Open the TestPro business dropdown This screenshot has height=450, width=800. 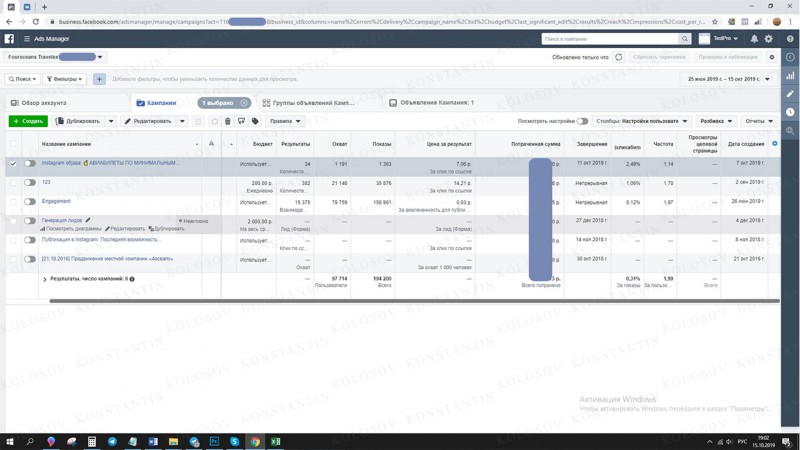tap(725, 39)
